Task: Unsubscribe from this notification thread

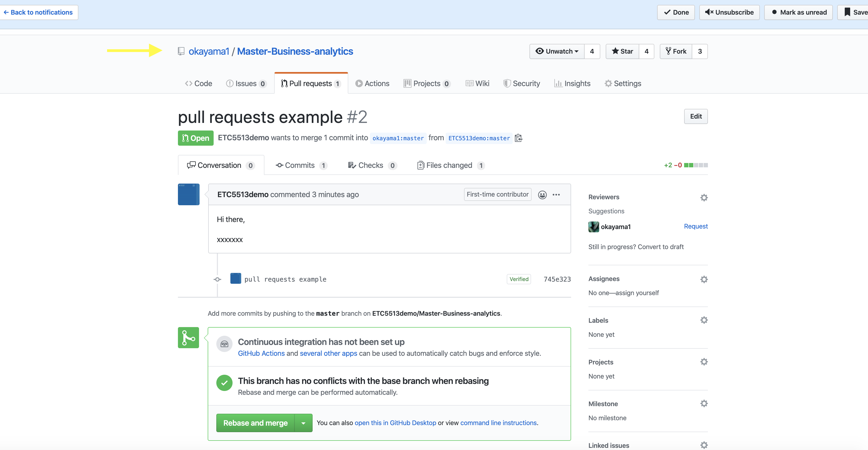Action: 729,12
